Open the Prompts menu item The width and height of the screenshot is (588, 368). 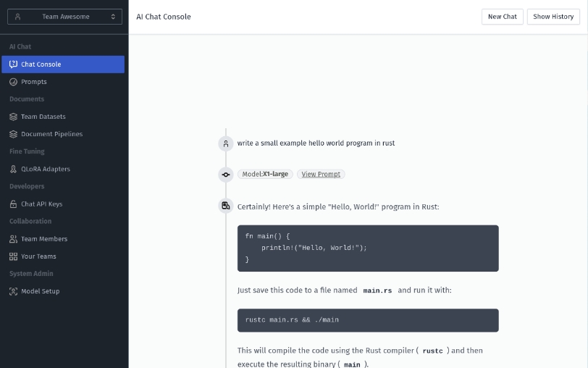[34, 82]
